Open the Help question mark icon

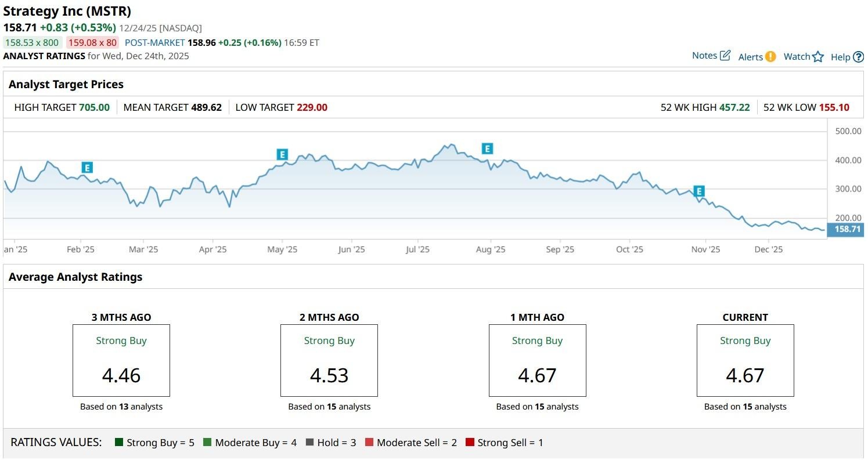[x=858, y=57]
